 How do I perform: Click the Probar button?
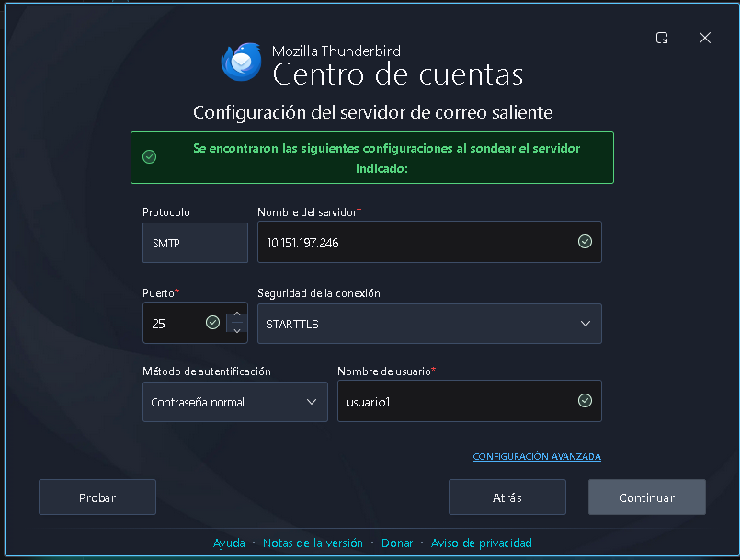pos(97,497)
